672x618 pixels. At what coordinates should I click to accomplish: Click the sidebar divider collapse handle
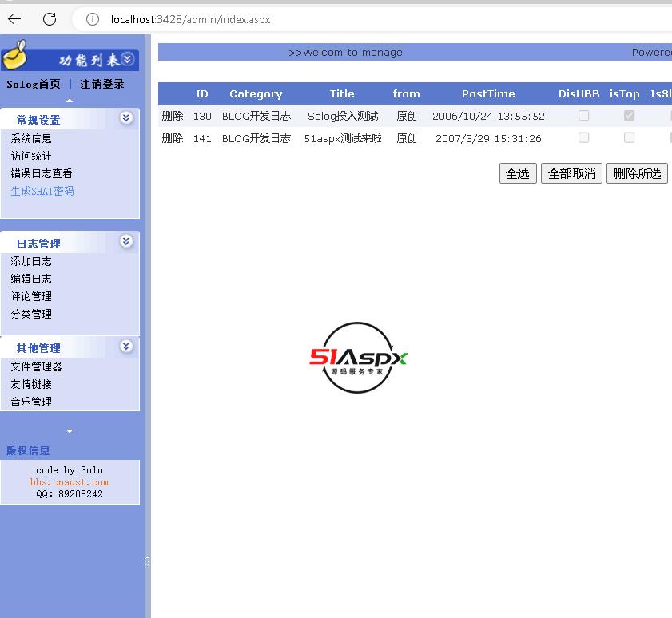148,561
